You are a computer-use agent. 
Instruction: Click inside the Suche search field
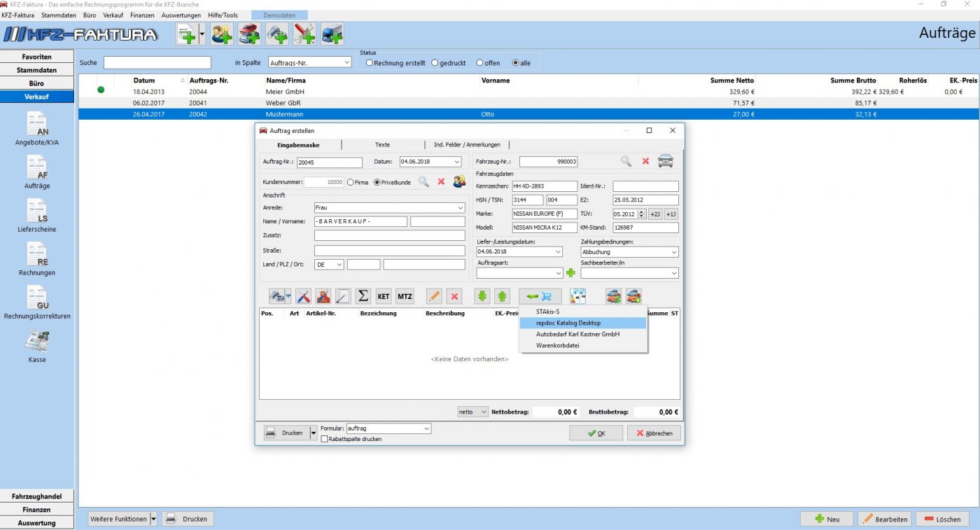(157, 62)
